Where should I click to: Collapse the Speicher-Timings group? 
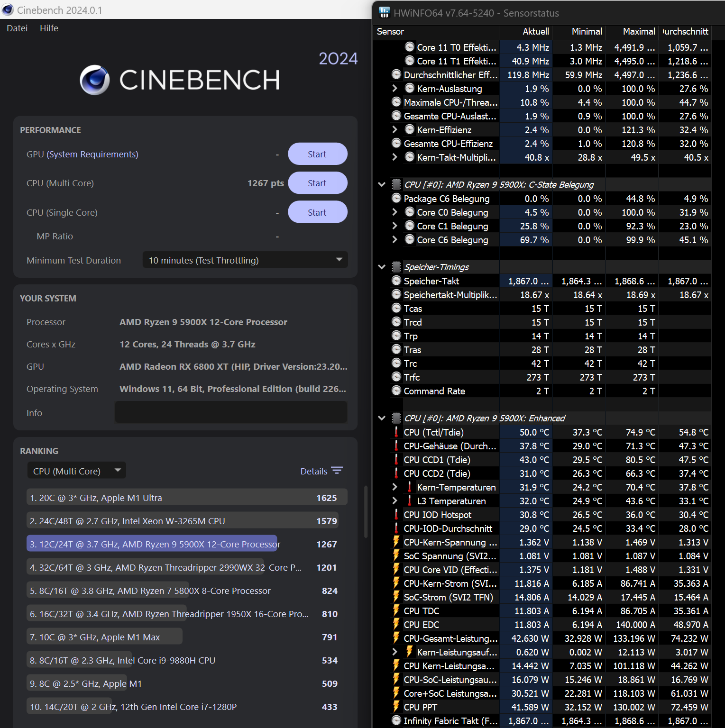[x=382, y=267]
